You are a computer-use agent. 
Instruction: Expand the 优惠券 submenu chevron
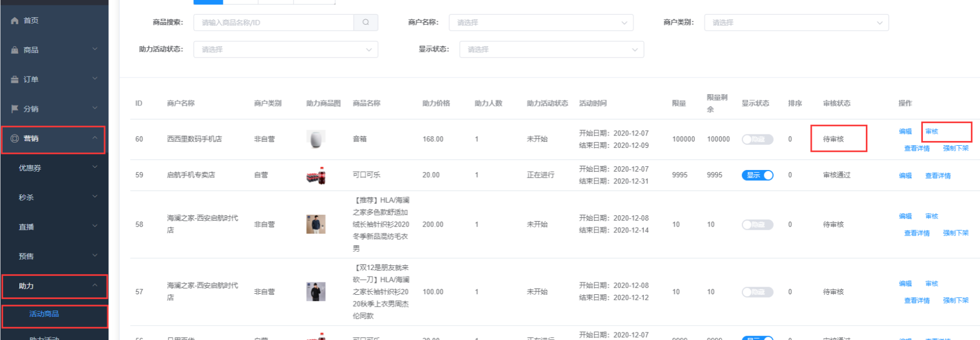coord(95,167)
